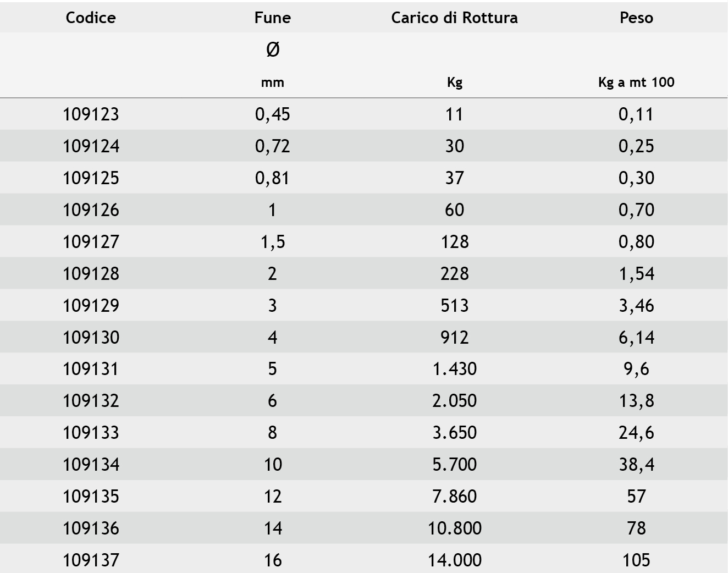The width and height of the screenshot is (728, 573).
Task: Click the 1,5 rope diameter cell
Action: [x=273, y=242]
